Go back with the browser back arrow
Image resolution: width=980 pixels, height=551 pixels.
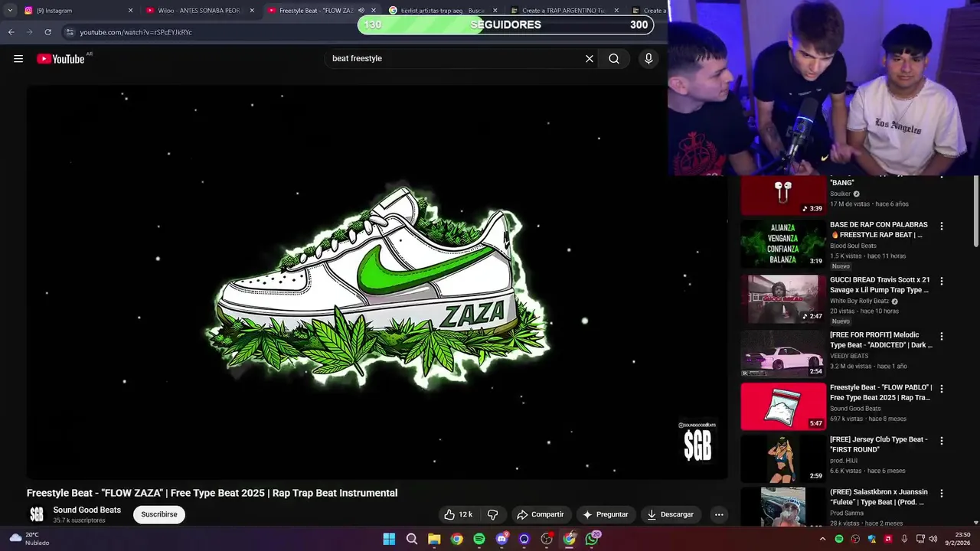click(x=11, y=32)
